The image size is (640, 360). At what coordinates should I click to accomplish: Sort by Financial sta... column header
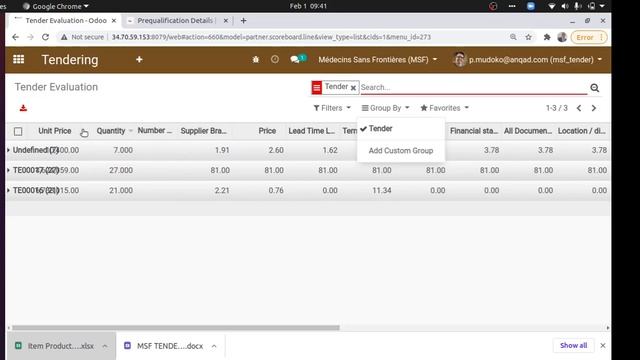click(474, 131)
